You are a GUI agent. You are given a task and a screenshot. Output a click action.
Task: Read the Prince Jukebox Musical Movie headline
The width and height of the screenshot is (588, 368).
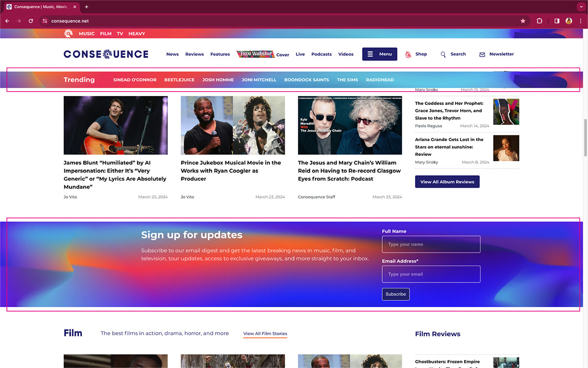[x=231, y=171]
